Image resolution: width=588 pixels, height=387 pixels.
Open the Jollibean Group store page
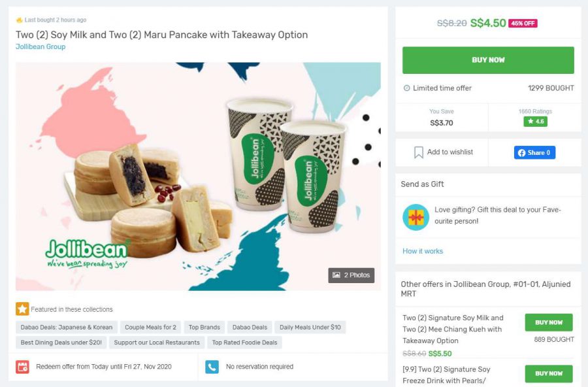39,46
